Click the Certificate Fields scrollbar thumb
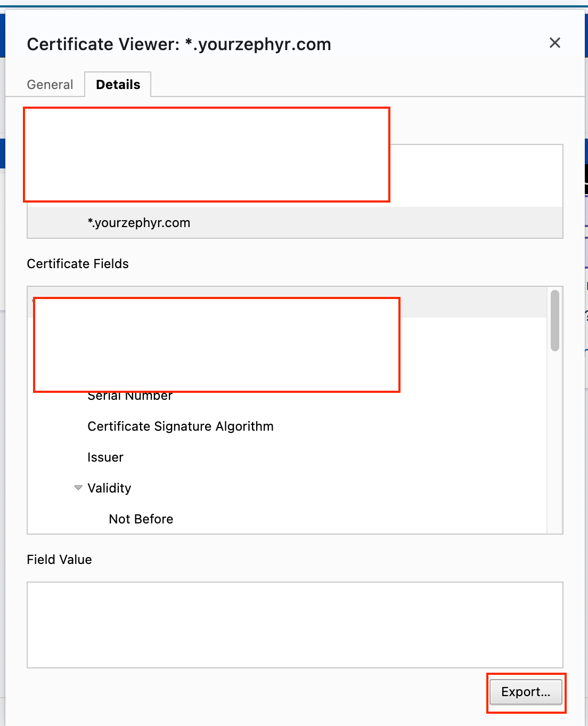Viewport: 588px width, 726px height. pyautogui.click(x=554, y=320)
